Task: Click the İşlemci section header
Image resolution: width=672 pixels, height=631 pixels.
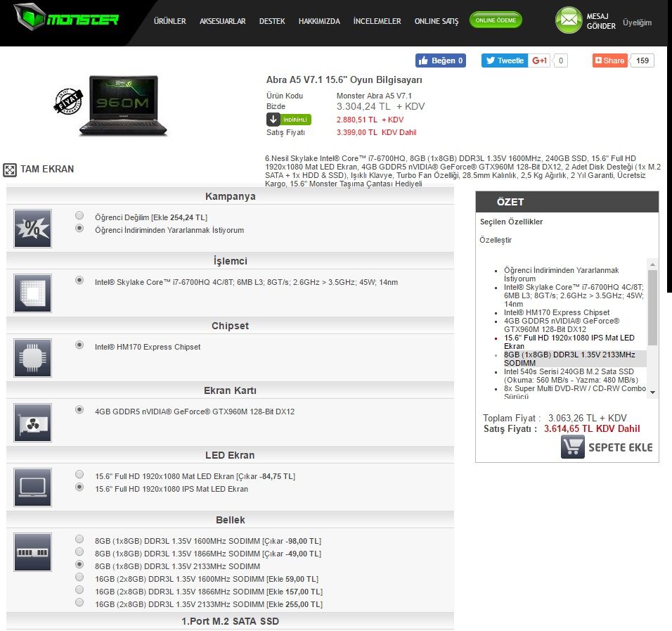Action: click(230, 261)
